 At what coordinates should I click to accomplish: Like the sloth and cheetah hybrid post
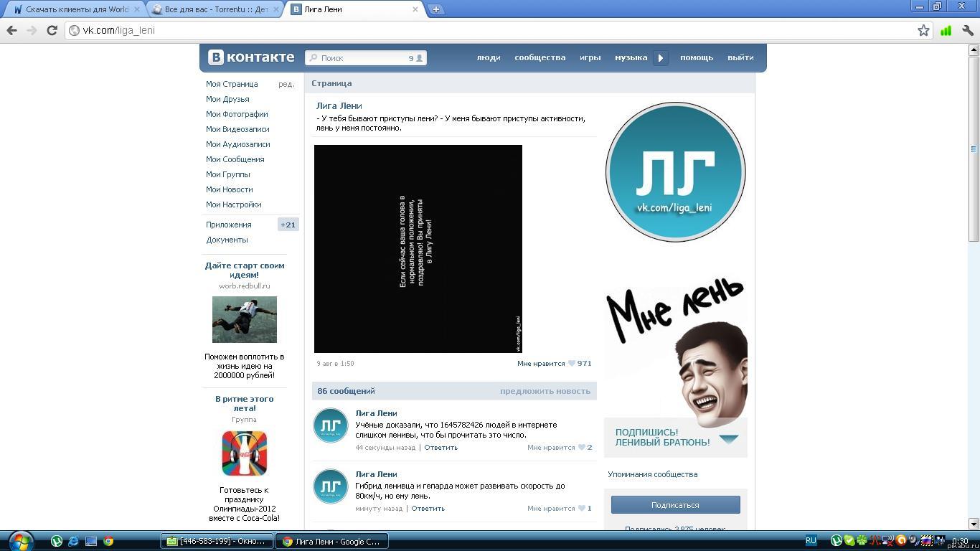559,509
